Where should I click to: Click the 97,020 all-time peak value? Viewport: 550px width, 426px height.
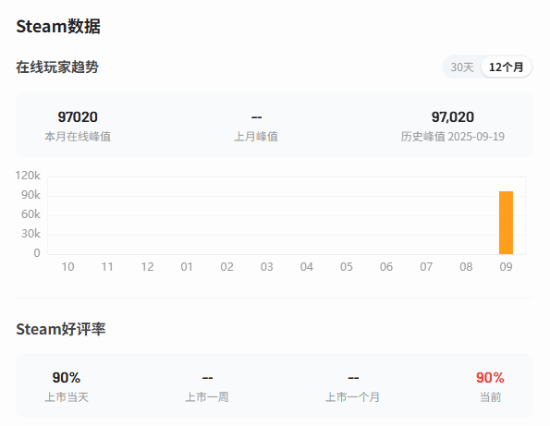452,117
